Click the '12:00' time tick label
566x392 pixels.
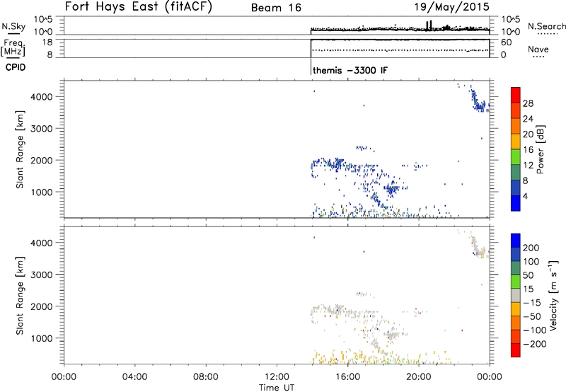click(277, 377)
